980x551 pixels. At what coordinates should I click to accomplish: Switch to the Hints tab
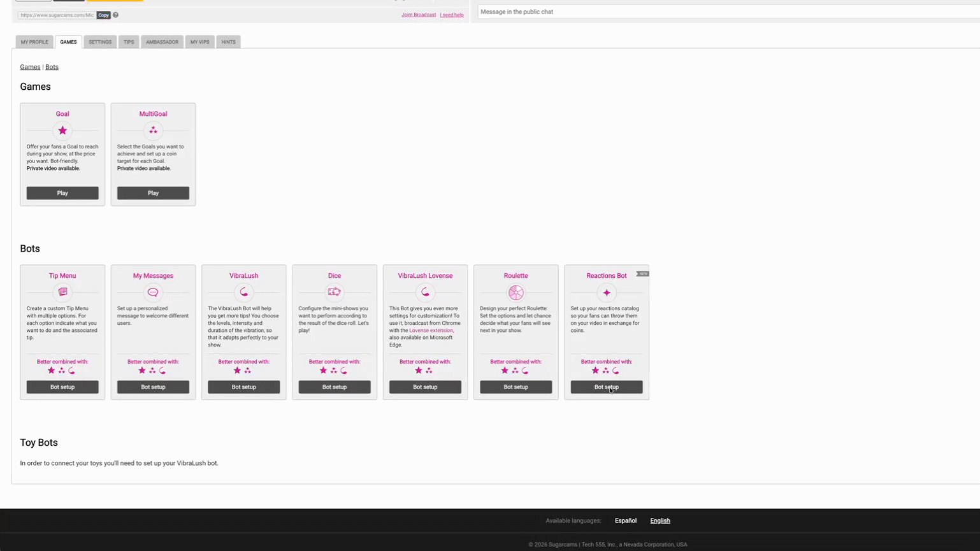point(228,42)
